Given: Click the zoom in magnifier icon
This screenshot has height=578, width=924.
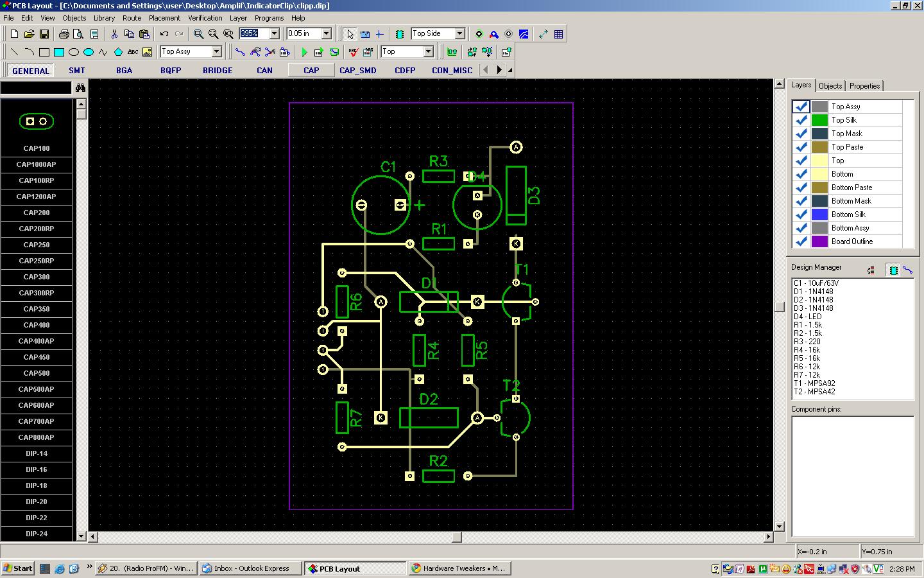Looking at the screenshot, I should coord(199,34).
